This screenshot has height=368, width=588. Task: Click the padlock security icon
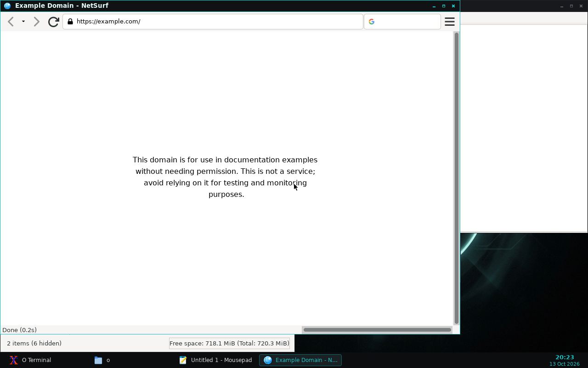coord(70,22)
